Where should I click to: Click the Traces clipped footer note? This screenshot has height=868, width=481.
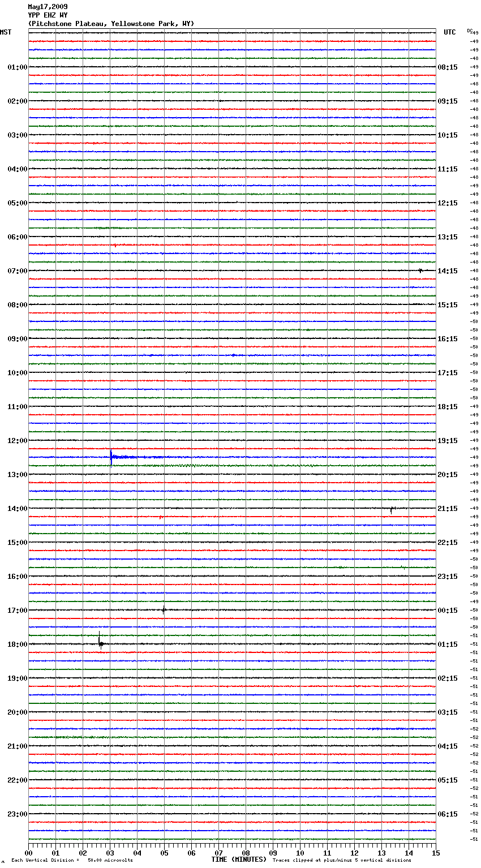[342, 860]
